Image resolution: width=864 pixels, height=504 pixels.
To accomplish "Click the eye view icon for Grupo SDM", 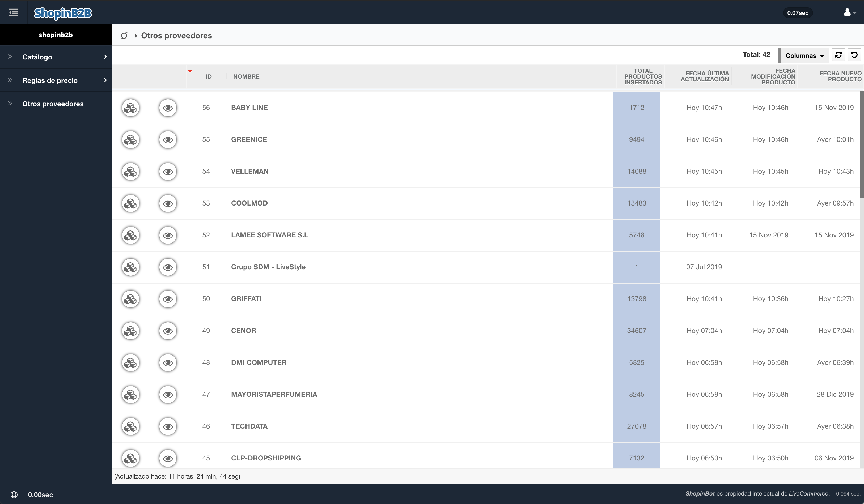I will (x=168, y=267).
